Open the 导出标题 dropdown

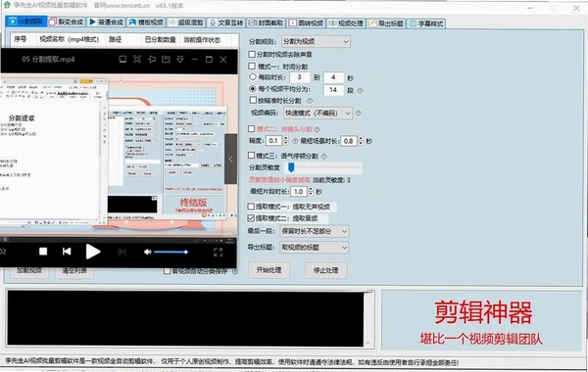pos(315,248)
